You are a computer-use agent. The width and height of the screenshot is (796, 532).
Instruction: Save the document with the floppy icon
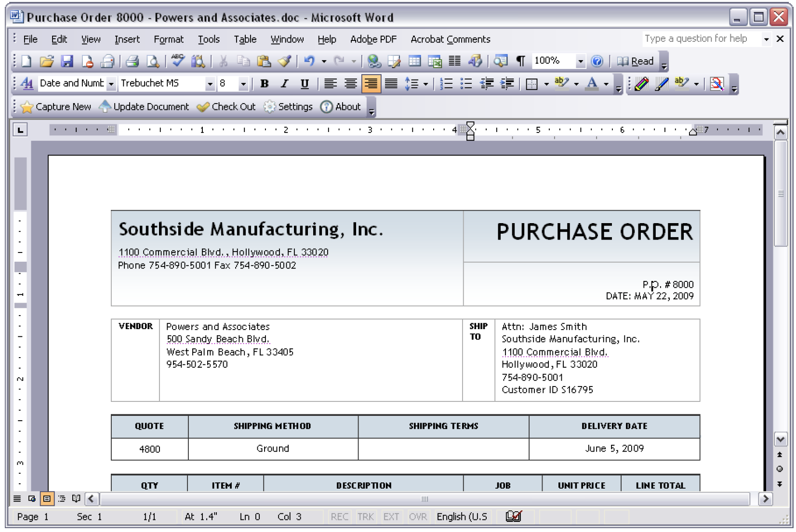coord(67,61)
